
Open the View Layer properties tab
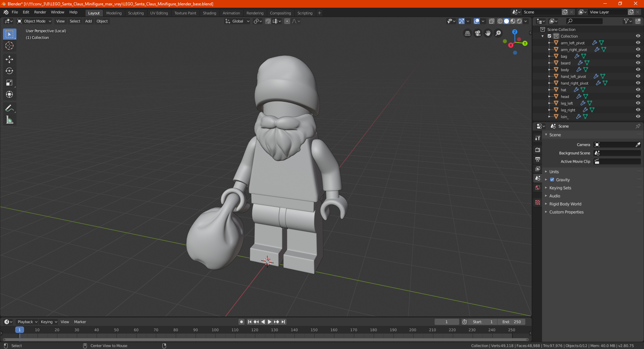(538, 168)
